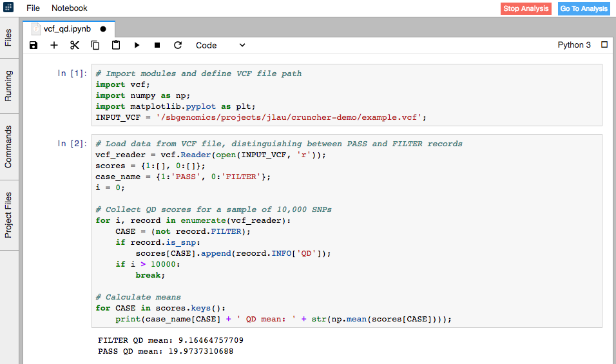Screen dimensions: 616x364
Task: Open the Running sidebar panel
Action: tap(8, 86)
